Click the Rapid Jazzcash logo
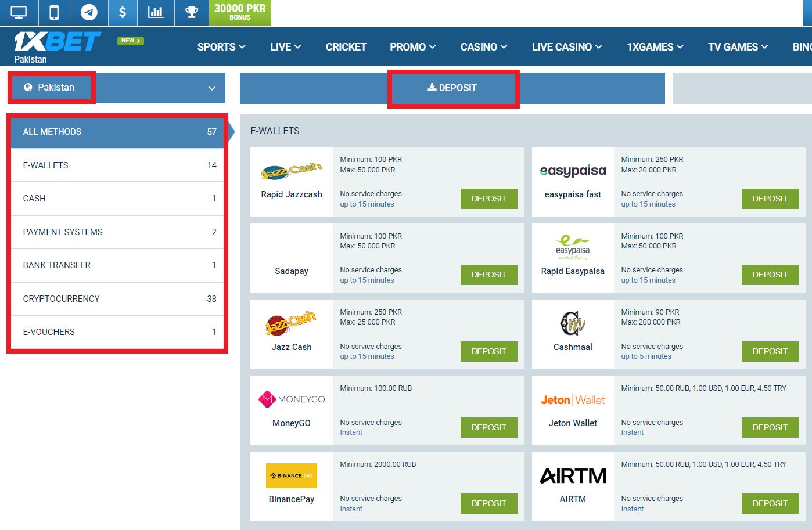Image resolution: width=812 pixels, height=530 pixels. 291,170
